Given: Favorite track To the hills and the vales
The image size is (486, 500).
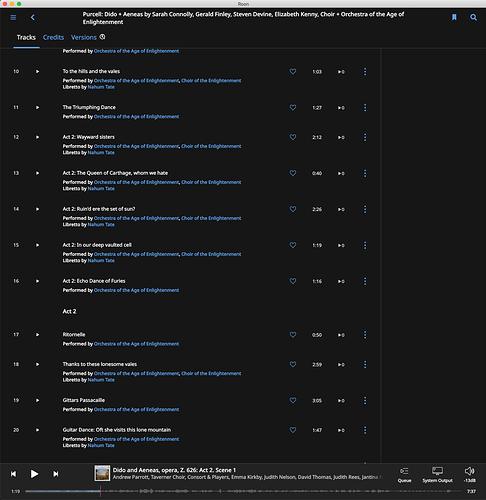Looking at the screenshot, I should click(293, 71).
